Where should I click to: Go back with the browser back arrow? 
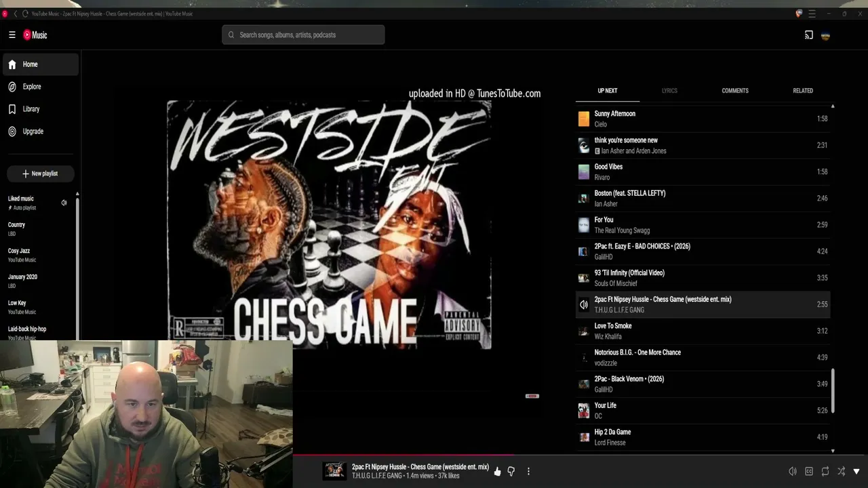(16, 14)
